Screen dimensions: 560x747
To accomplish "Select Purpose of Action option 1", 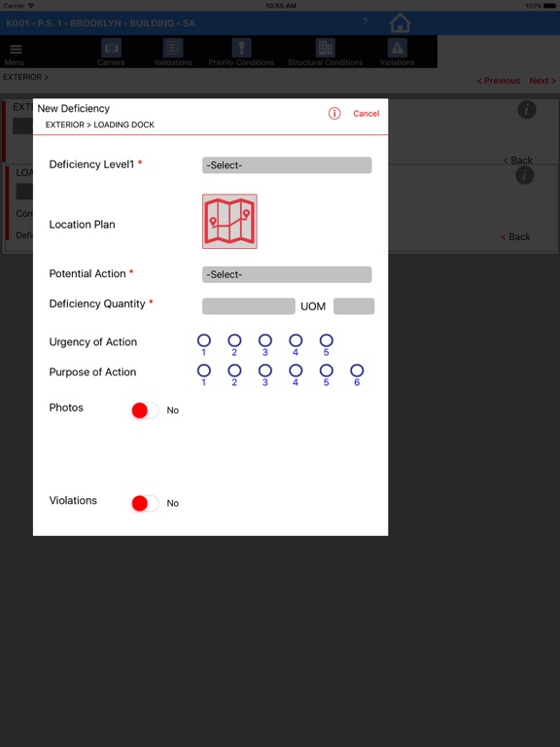I will (204, 371).
